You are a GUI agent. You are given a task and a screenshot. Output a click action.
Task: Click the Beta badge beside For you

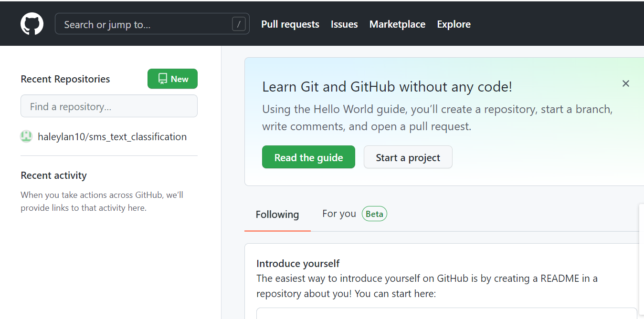[x=374, y=214]
